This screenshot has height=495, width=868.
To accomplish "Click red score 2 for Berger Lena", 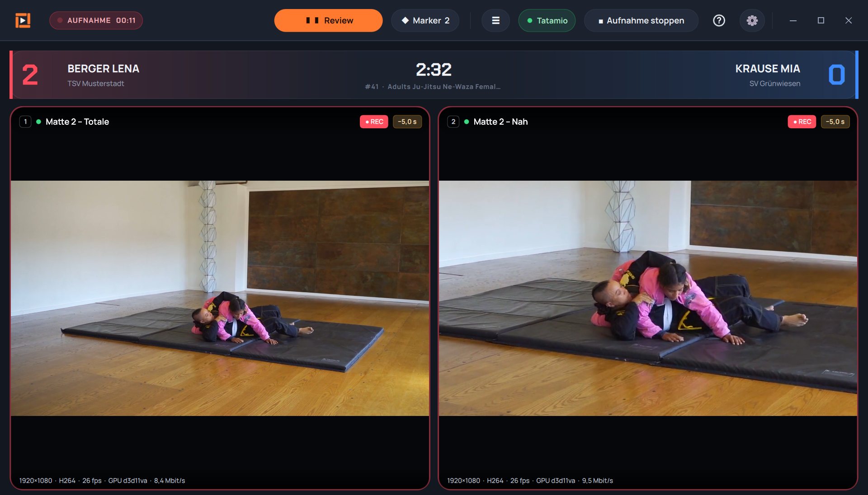I will [x=30, y=75].
